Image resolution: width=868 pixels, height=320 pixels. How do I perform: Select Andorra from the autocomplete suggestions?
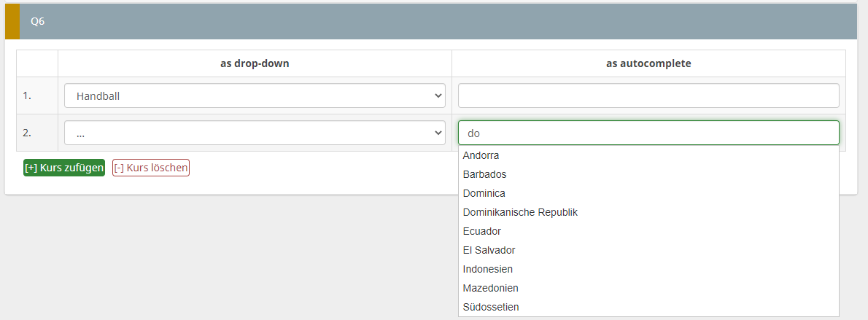click(x=481, y=155)
